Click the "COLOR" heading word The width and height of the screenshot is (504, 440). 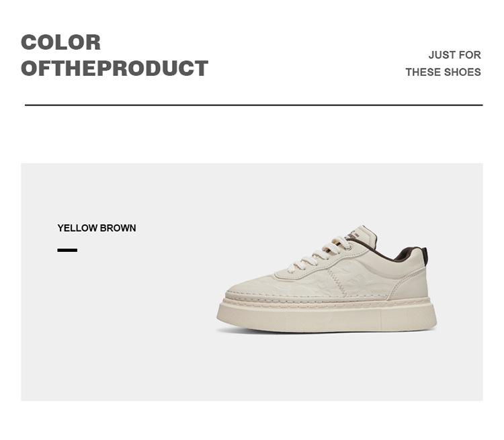pyautogui.click(x=60, y=42)
